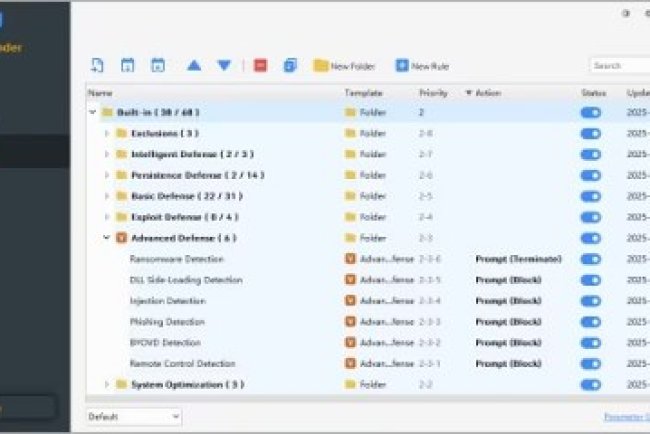Expand the Exclusions folder
This screenshot has width=650, height=434.
point(107,133)
